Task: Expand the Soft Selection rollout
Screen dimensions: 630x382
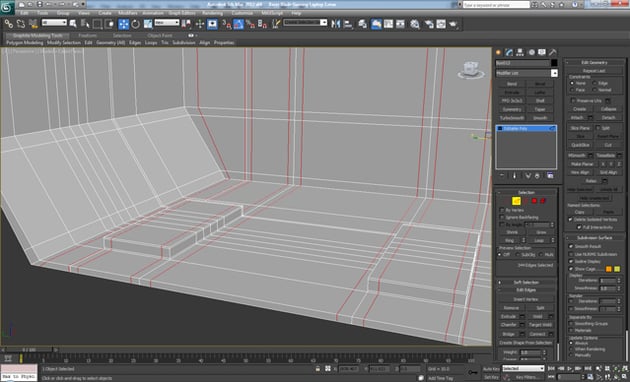Action: pos(526,282)
